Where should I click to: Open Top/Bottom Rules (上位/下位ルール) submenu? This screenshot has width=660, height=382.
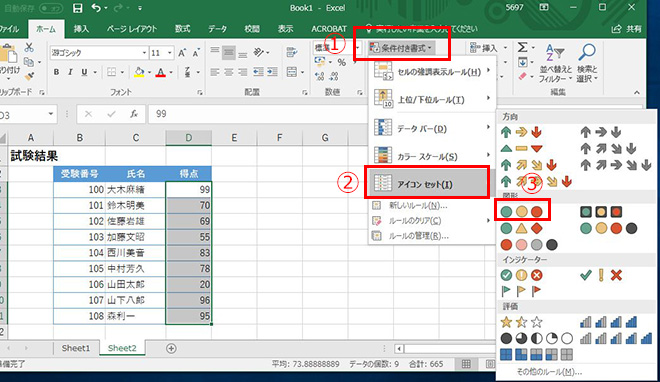(x=432, y=100)
